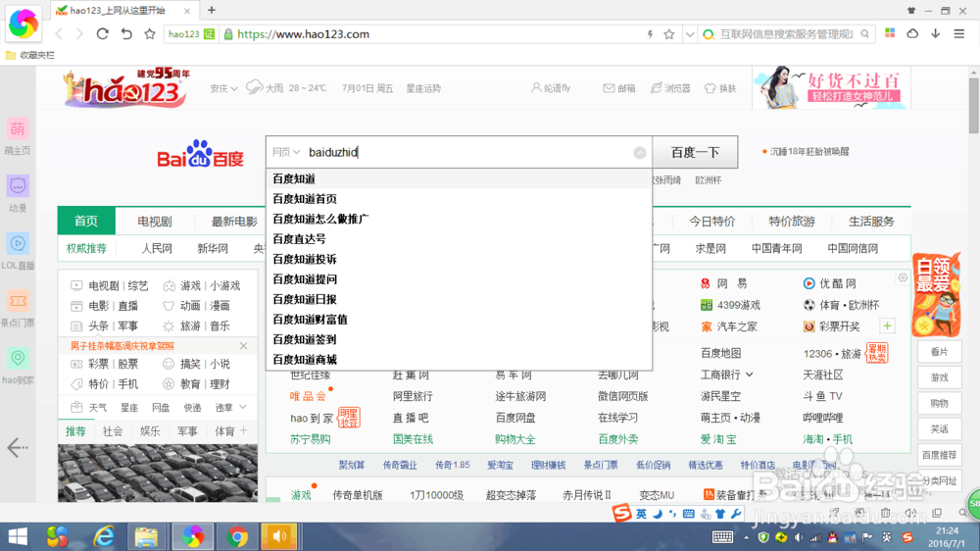Click the 看片 side button
Viewport: 980px width, 551px height.
click(940, 352)
